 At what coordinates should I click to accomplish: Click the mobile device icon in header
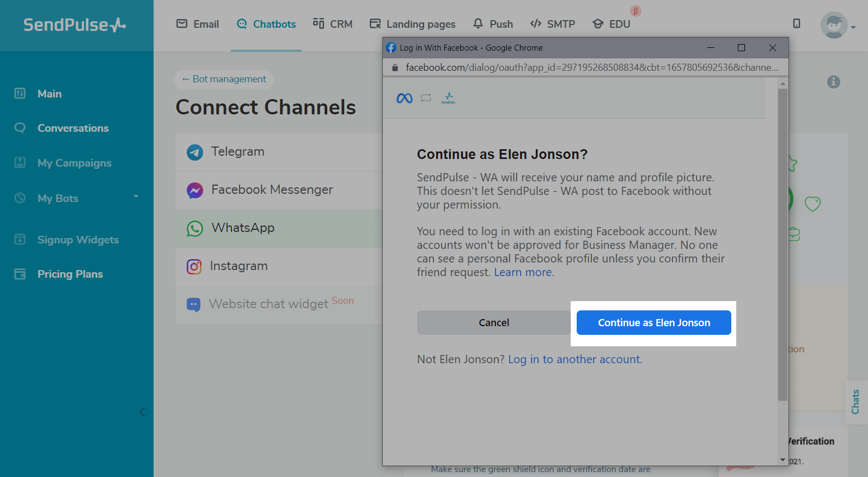[x=797, y=23]
